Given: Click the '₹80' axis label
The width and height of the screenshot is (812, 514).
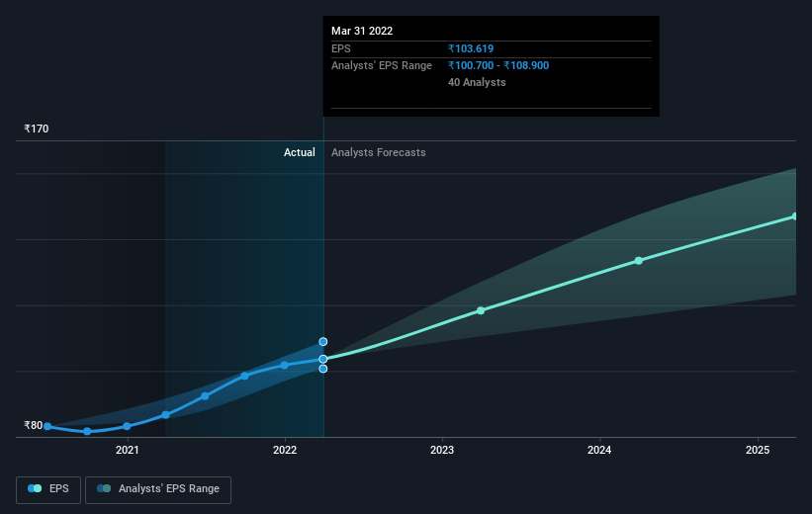Looking at the screenshot, I should (x=34, y=425).
